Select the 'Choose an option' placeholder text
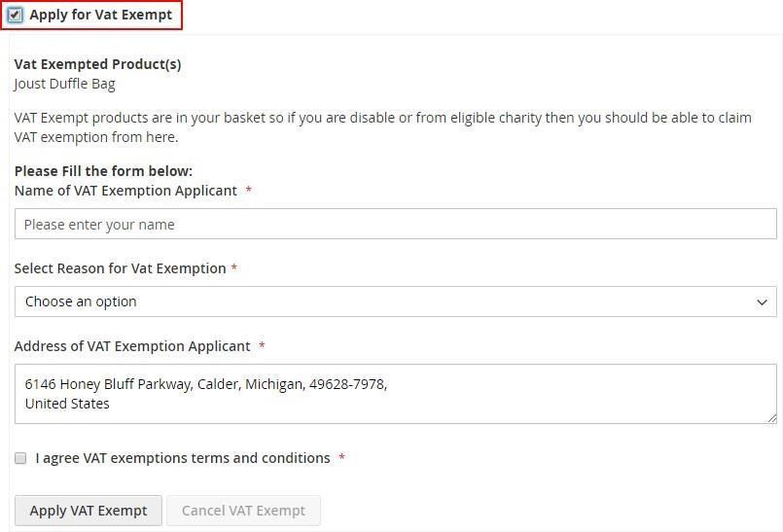 tap(81, 301)
